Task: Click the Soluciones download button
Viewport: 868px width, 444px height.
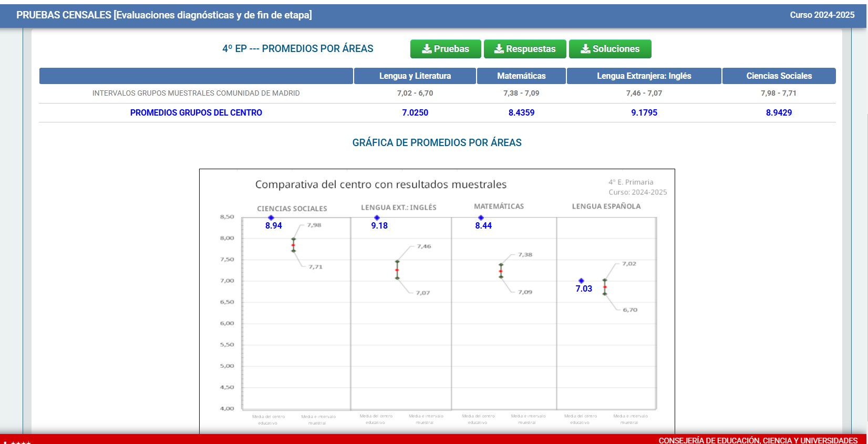Action: (x=610, y=49)
